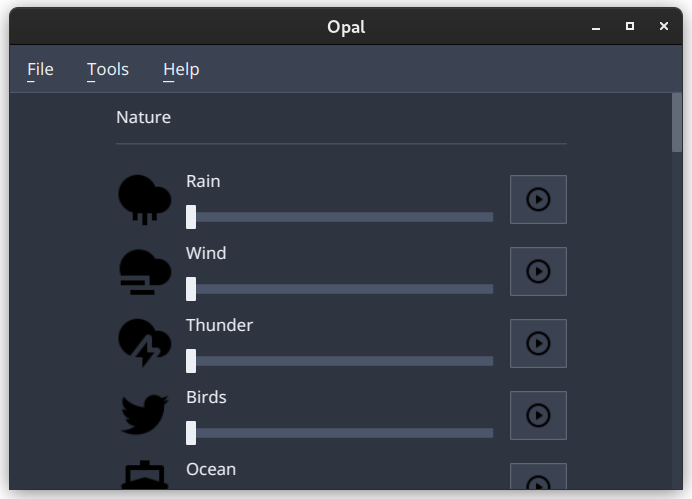Viewport: 692px width, 499px height.
Task: Minimize the Opal window
Action: click(596, 26)
